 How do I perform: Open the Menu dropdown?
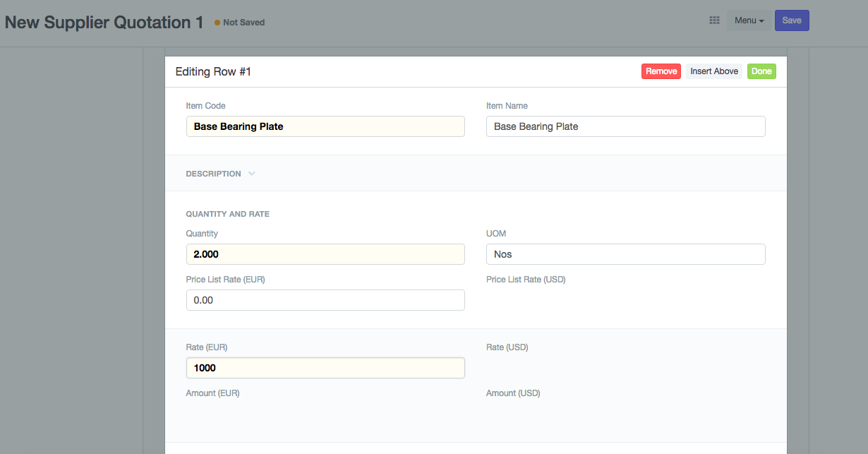pos(749,20)
